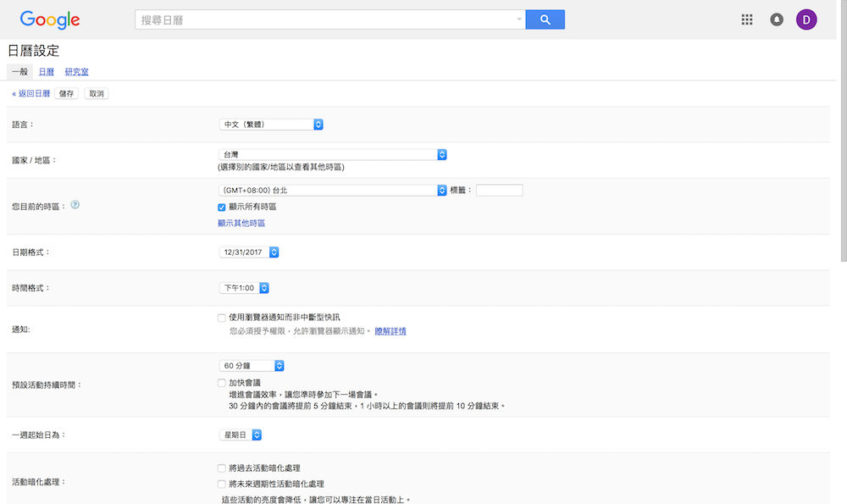This screenshot has height=504, width=847.
Task: Open the 研究室 tab
Action: tap(75, 71)
